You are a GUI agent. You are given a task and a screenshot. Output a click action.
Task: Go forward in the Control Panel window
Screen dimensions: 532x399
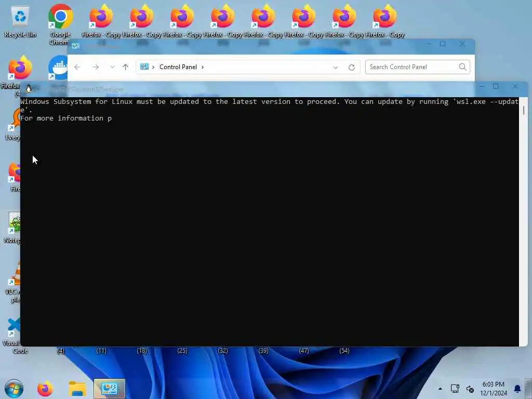[x=96, y=67]
